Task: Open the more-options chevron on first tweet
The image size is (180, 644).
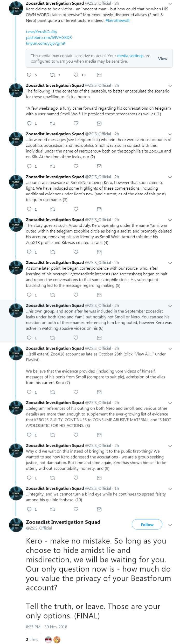Action: tap(170, 4)
